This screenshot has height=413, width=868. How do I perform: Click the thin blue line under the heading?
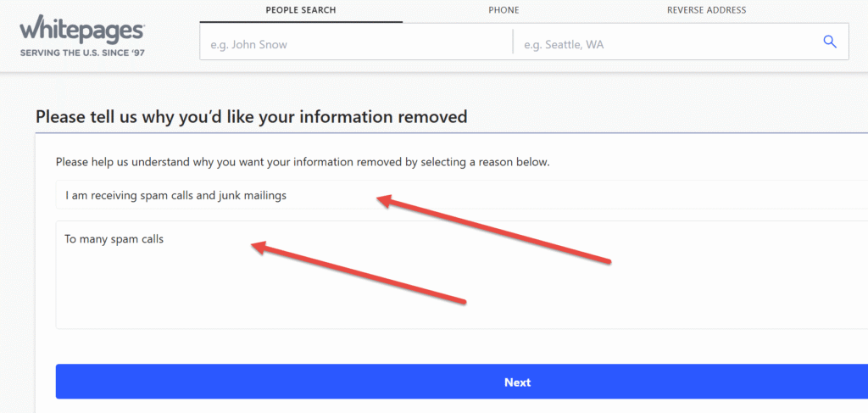452,133
